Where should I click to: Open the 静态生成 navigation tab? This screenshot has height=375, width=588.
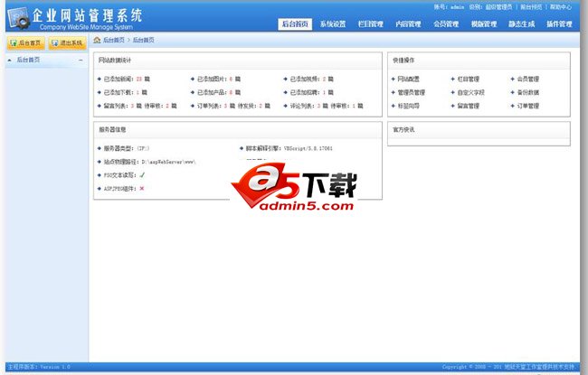click(x=522, y=24)
